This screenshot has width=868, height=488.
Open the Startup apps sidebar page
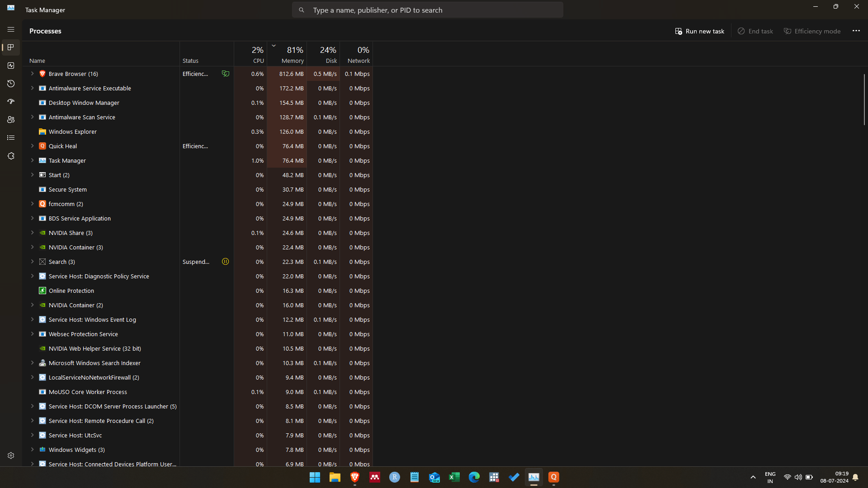[11, 102]
